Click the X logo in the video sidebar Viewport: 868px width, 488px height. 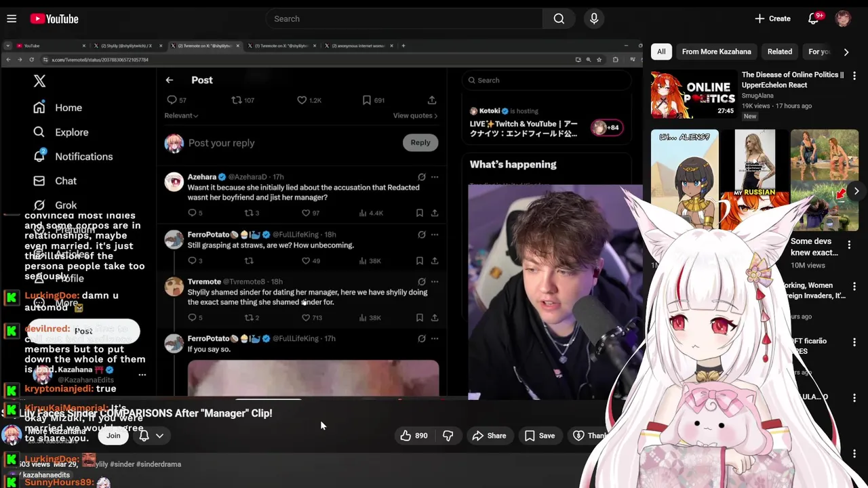click(40, 81)
